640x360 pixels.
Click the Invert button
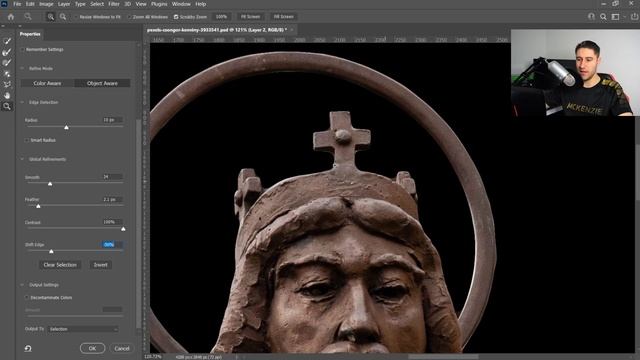tap(100, 265)
